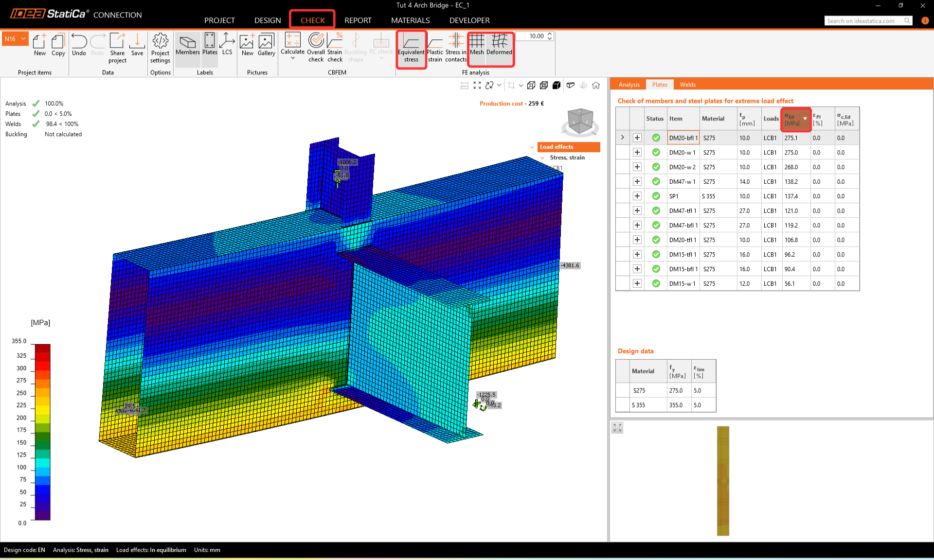Open the PROJECT tab
This screenshot has height=560, width=934.
click(219, 20)
